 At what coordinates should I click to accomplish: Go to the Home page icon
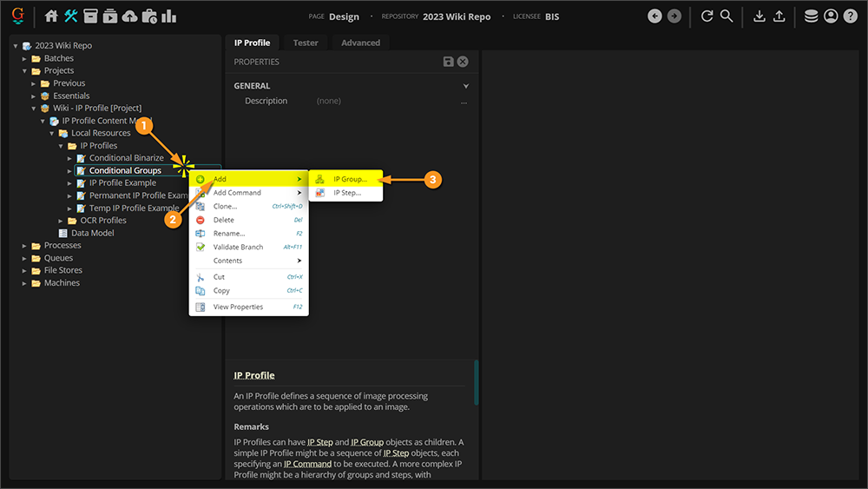click(51, 16)
